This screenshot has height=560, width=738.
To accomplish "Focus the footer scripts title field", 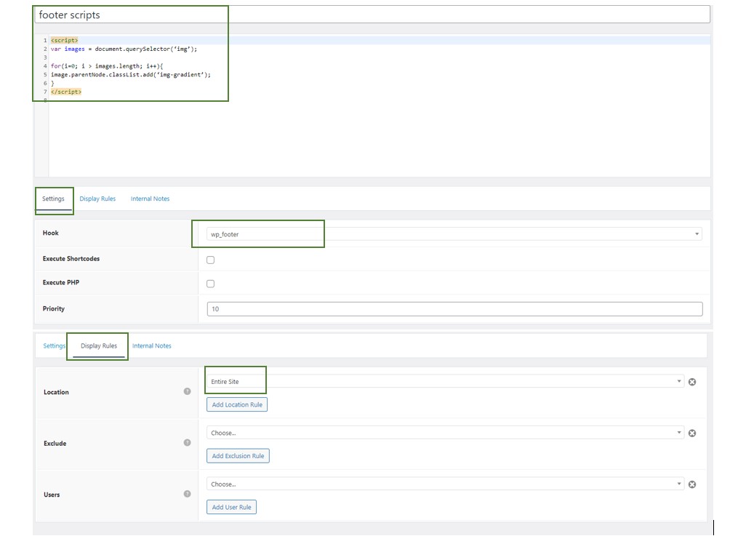I will pos(372,15).
